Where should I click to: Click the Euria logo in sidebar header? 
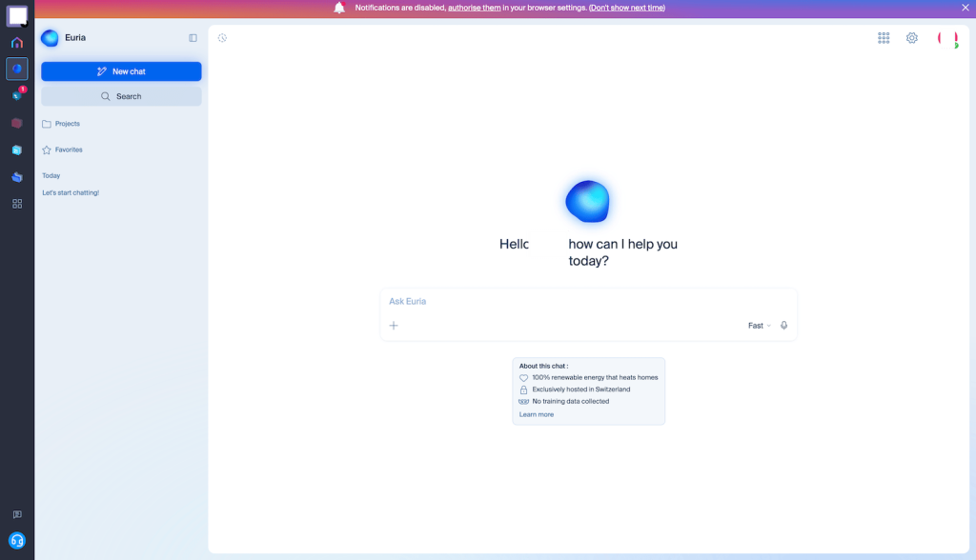click(50, 38)
